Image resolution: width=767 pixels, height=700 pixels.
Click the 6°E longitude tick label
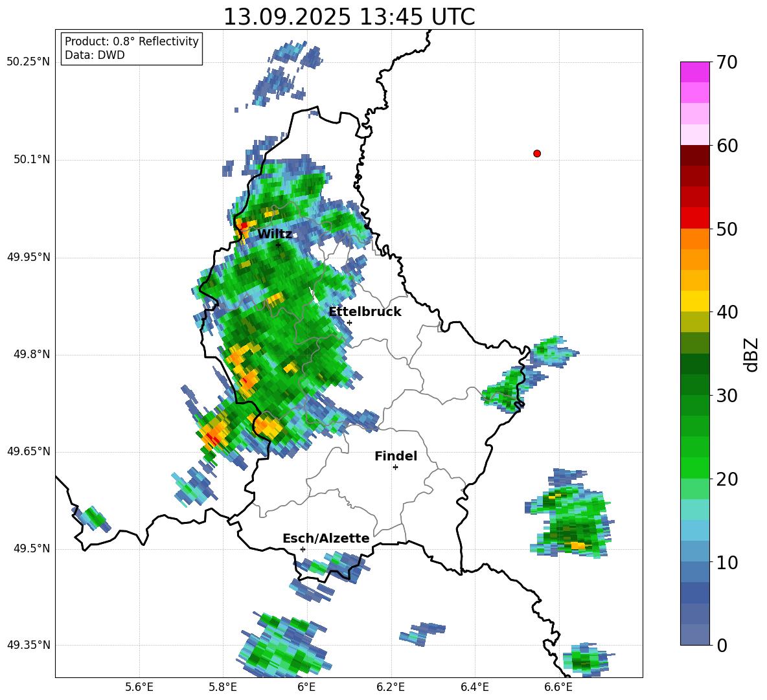coord(306,687)
